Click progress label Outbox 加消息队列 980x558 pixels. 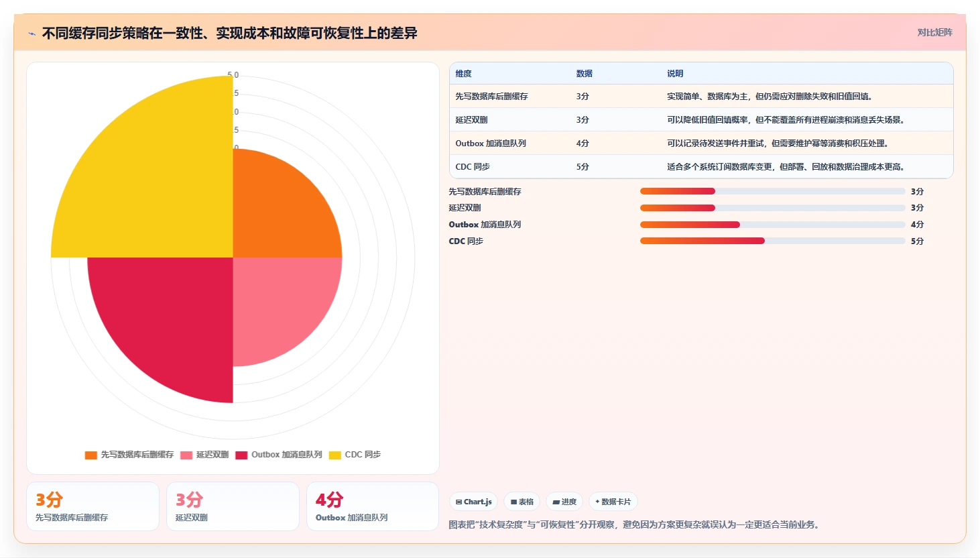point(485,225)
